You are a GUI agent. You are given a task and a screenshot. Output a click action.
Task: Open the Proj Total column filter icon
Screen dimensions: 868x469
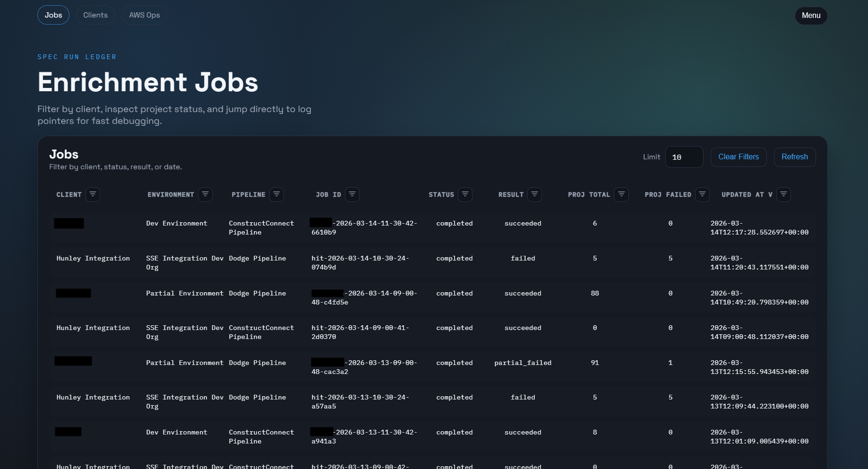[x=621, y=194]
